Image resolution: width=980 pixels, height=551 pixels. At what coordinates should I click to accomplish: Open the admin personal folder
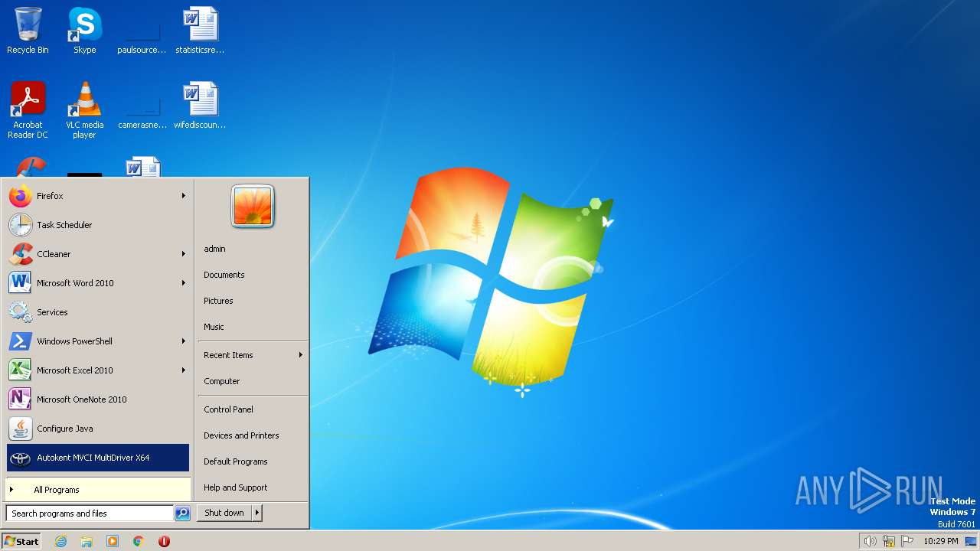point(253,249)
